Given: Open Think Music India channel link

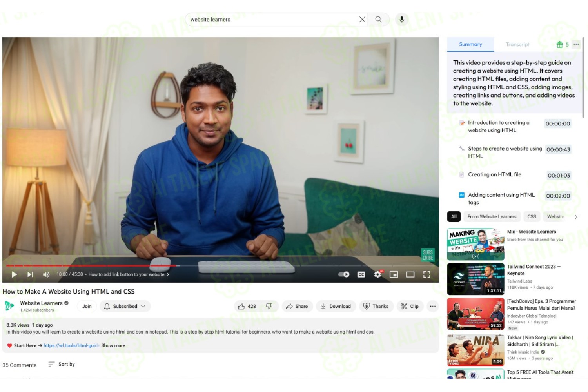Looking at the screenshot, I should click(x=523, y=352).
